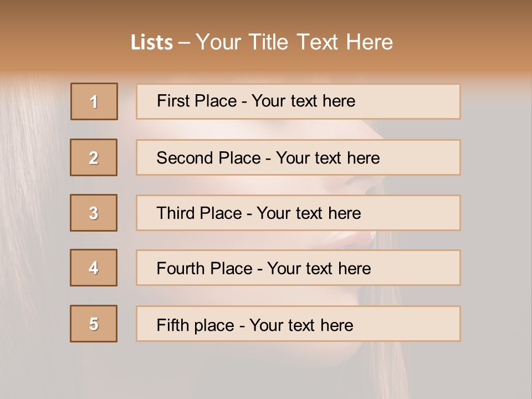Click the hair strand at bottom right
Screen dimensions: 532x399
[x=399, y=366]
